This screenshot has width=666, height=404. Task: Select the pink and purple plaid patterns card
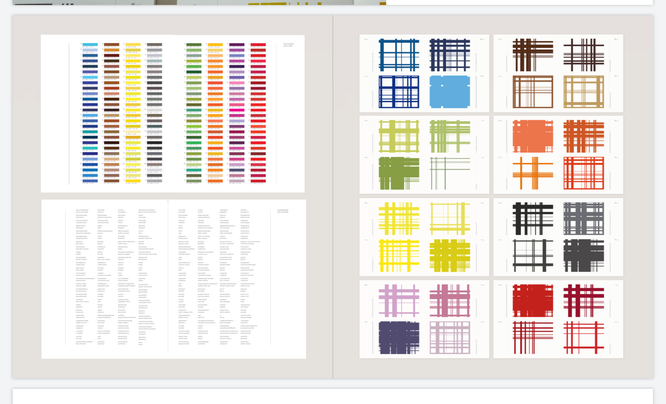pos(424,319)
